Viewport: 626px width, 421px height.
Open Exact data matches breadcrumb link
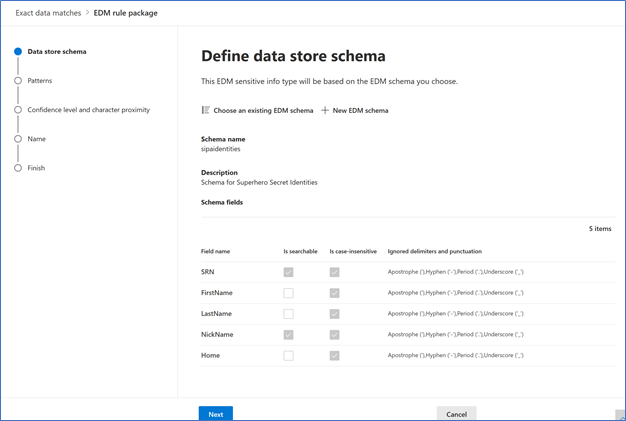pos(48,13)
